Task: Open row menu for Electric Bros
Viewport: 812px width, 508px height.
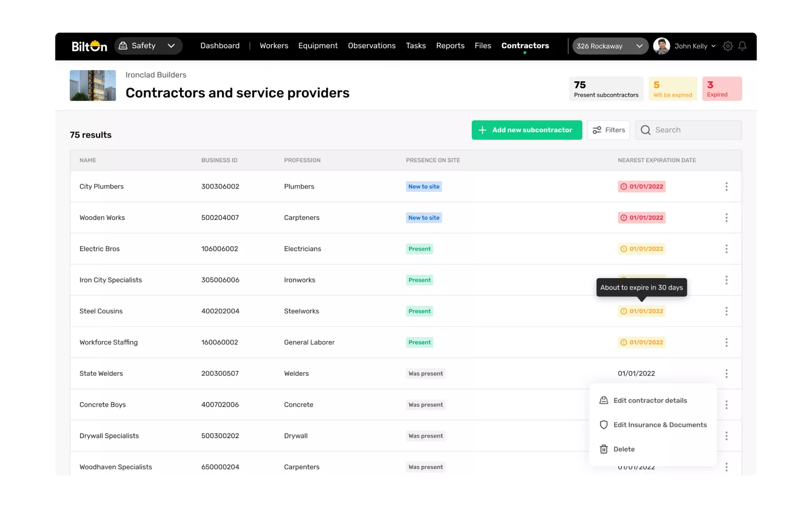Action: click(727, 249)
